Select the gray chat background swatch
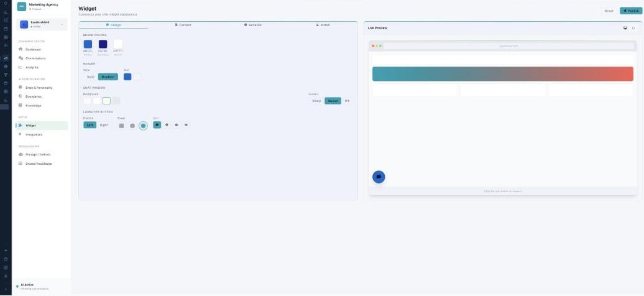 116,101
